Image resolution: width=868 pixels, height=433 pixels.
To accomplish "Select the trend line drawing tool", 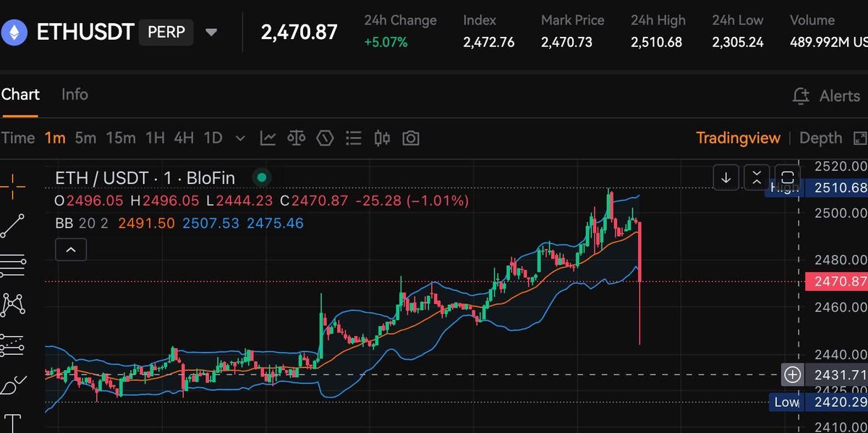I will [x=12, y=225].
